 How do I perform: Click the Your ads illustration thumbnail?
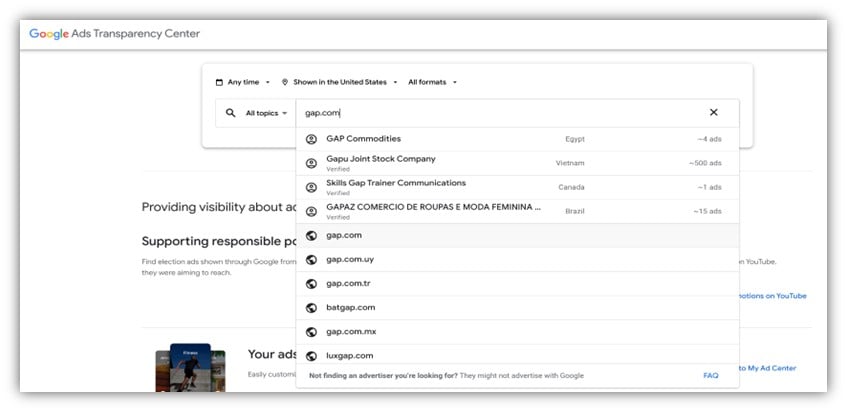click(x=190, y=368)
